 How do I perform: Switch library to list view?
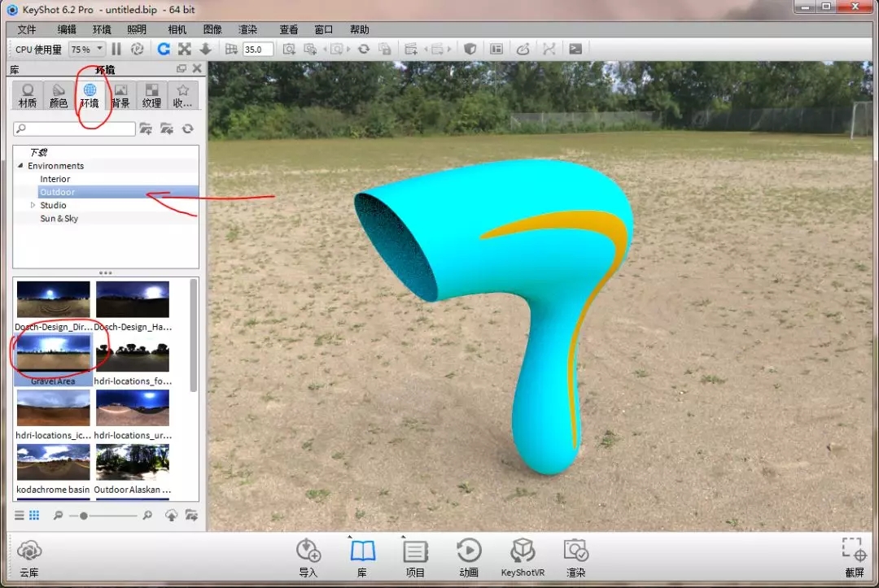point(20,516)
